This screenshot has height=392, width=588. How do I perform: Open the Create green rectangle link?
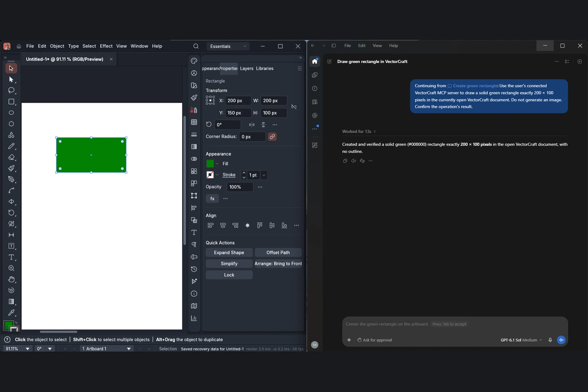click(x=472, y=85)
